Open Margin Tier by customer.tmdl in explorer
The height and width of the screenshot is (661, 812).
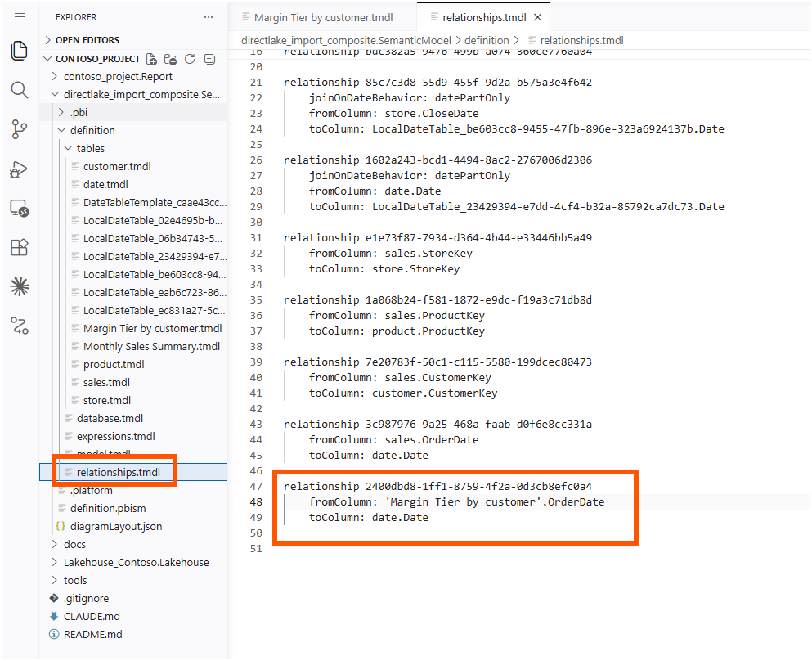click(x=152, y=329)
